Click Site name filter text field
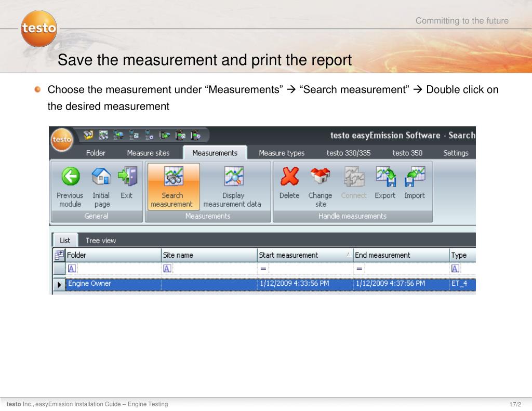 coord(214,269)
